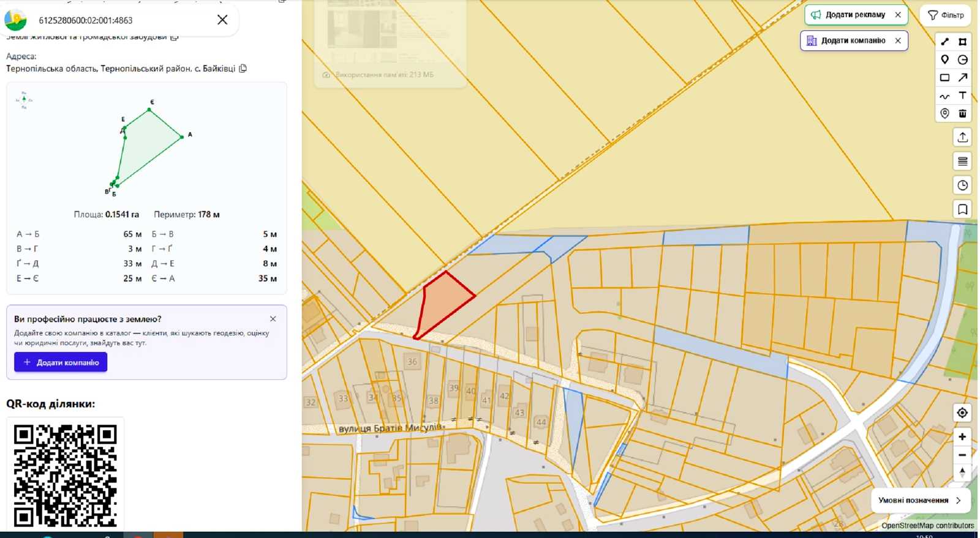Copy the parcel address to clipboard

243,69
